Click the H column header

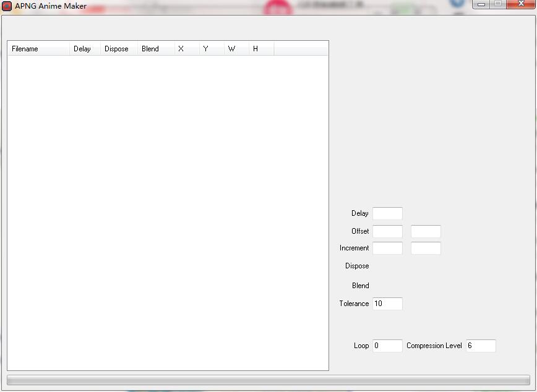[x=261, y=49]
